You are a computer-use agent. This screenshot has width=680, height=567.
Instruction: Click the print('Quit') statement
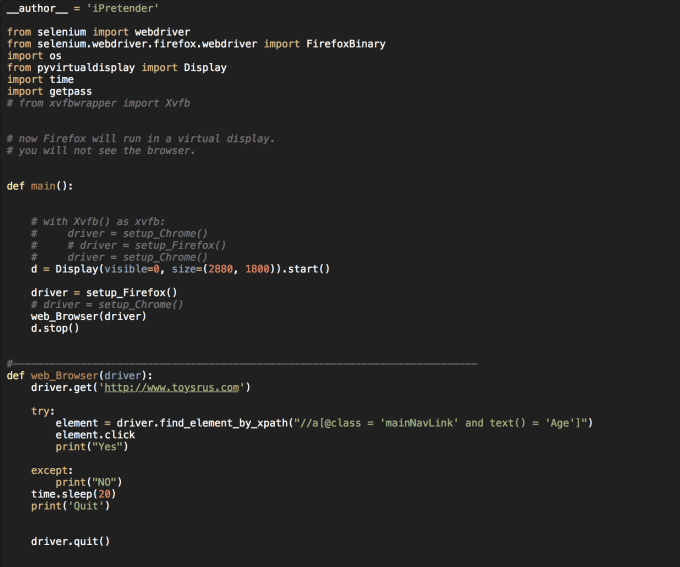[x=71, y=506]
